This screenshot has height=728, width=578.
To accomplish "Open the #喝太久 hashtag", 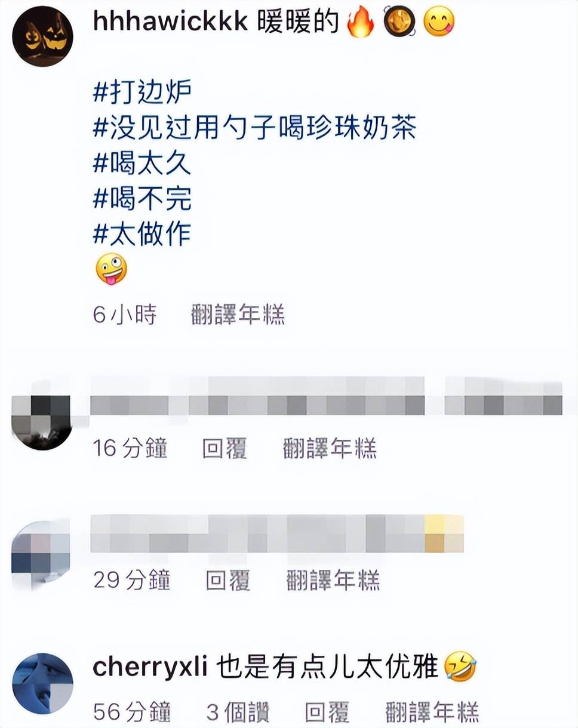I will (142, 163).
